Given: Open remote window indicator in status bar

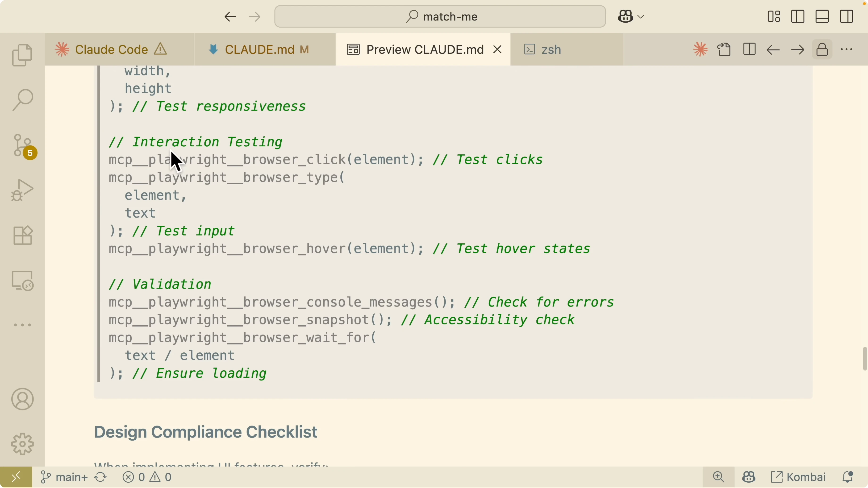Looking at the screenshot, I should click(x=16, y=477).
